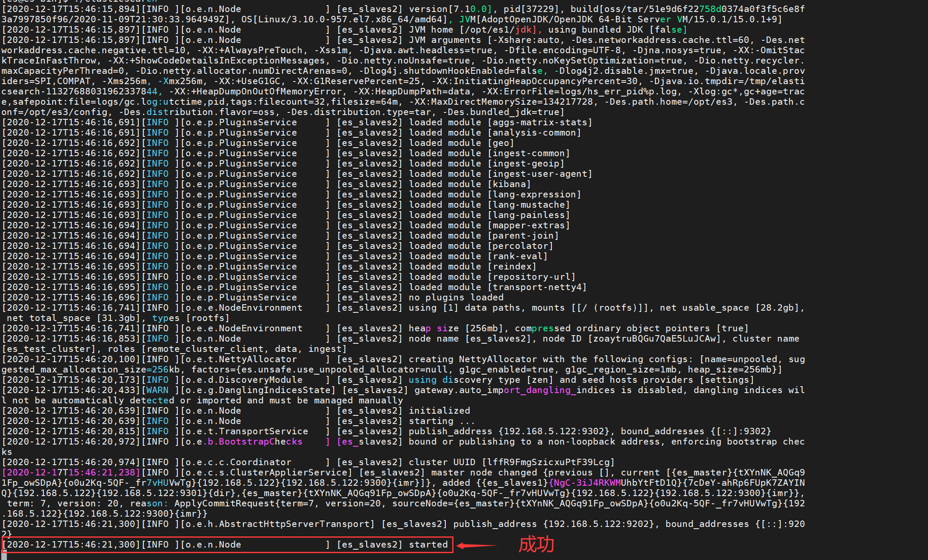Select publish_address {192.168.5.122:9202} text

(554, 524)
